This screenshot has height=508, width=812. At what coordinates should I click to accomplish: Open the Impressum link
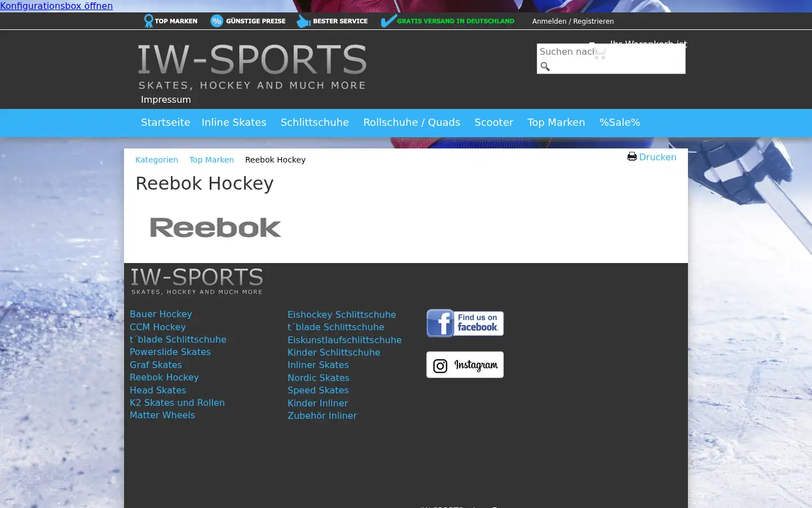point(166,99)
